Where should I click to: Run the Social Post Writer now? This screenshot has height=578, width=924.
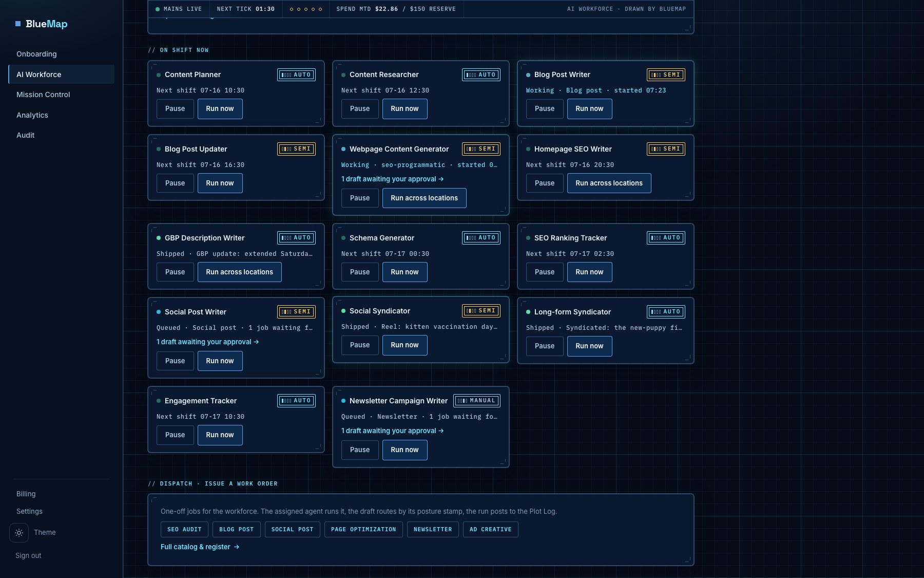click(220, 361)
